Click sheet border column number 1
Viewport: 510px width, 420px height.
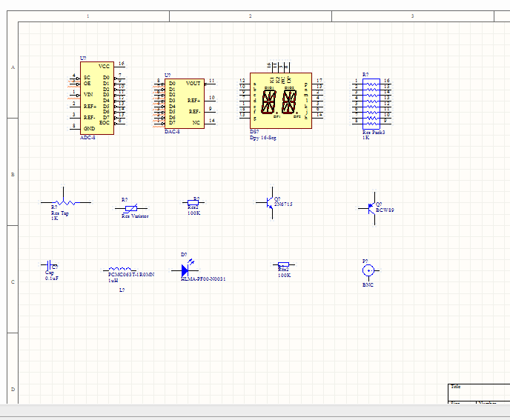pyautogui.click(x=87, y=16)
